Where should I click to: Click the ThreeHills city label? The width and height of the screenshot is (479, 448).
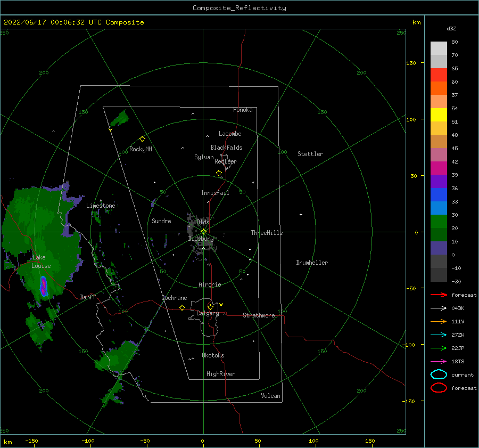(267, 233)
